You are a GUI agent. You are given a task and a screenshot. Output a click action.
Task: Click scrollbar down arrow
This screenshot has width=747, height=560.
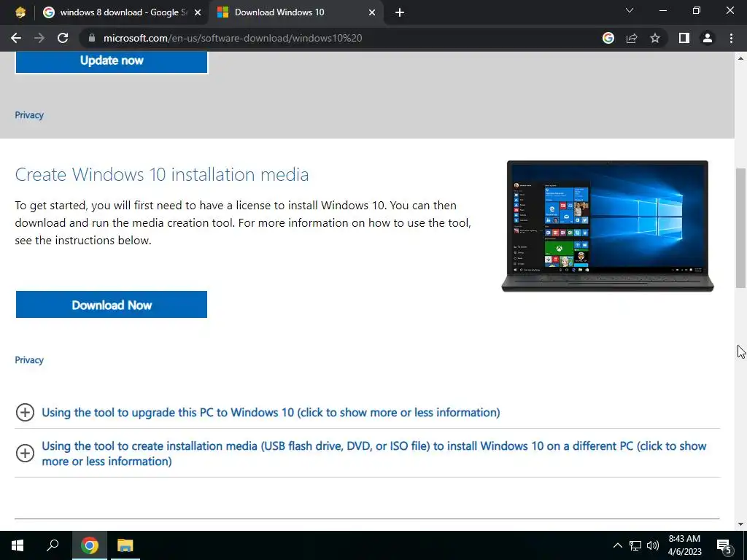(740, 524)
